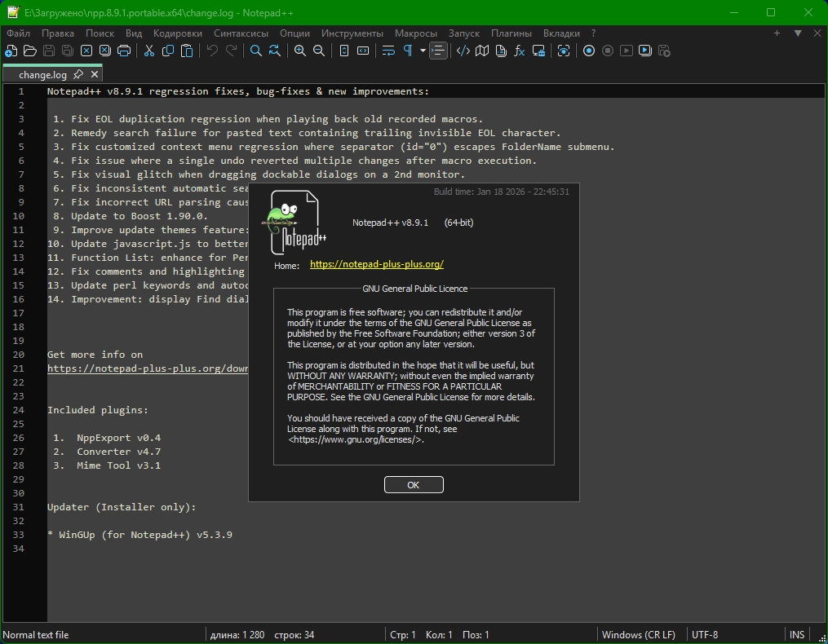Select the change.log tab
Screen dimensions: 828x644
point(42,74)
